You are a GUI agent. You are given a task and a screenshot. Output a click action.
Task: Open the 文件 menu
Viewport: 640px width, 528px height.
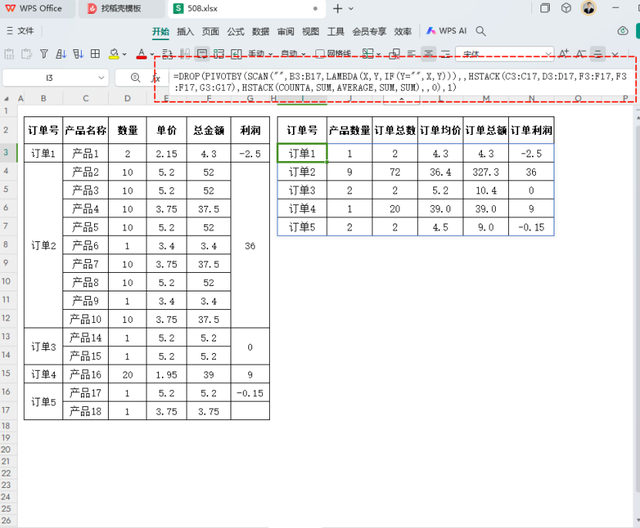pyautogui.click(x=25, y=31)
